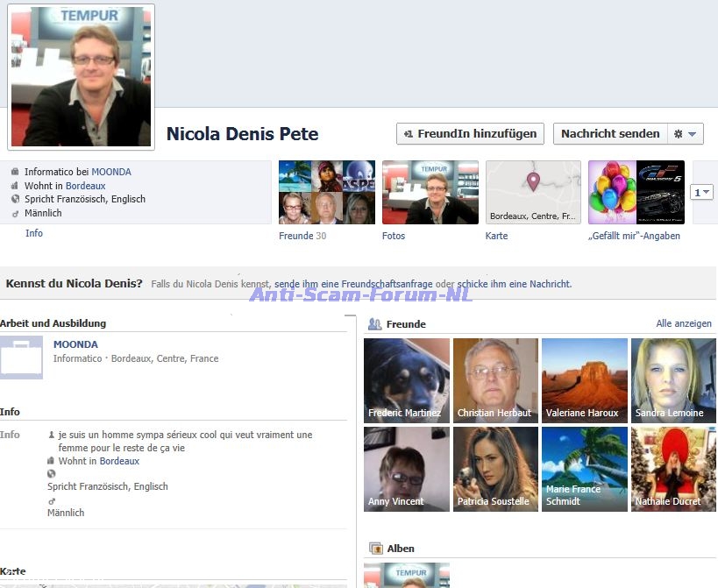Click 'sende ihm eine Freundschaftsanfrage' link

[353, 284]
